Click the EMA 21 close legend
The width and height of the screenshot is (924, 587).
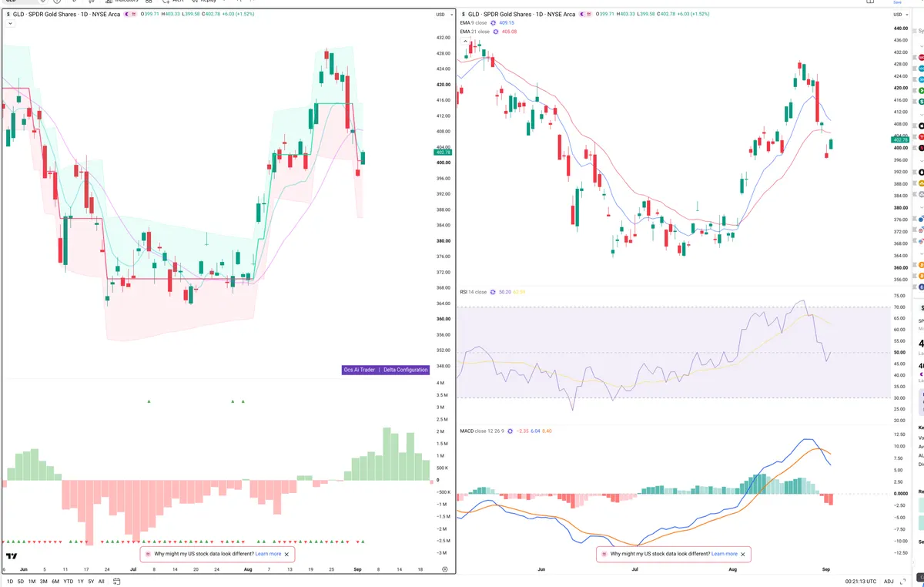(x=474, y=32)
